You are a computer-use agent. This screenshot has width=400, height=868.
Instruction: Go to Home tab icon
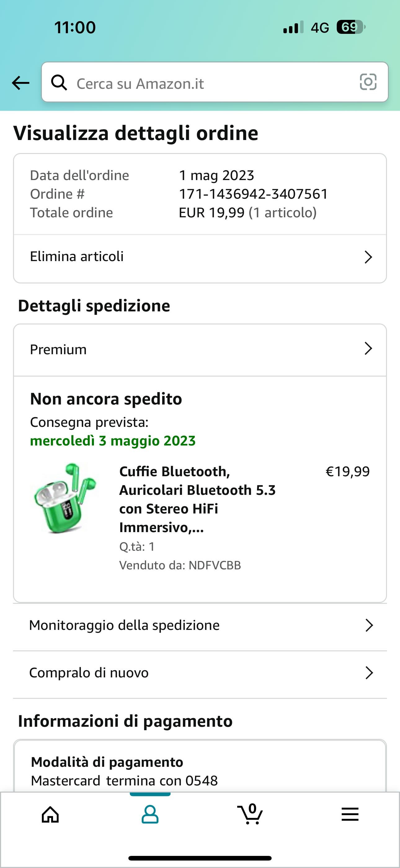pyautogui.click(x=50, y=815)
